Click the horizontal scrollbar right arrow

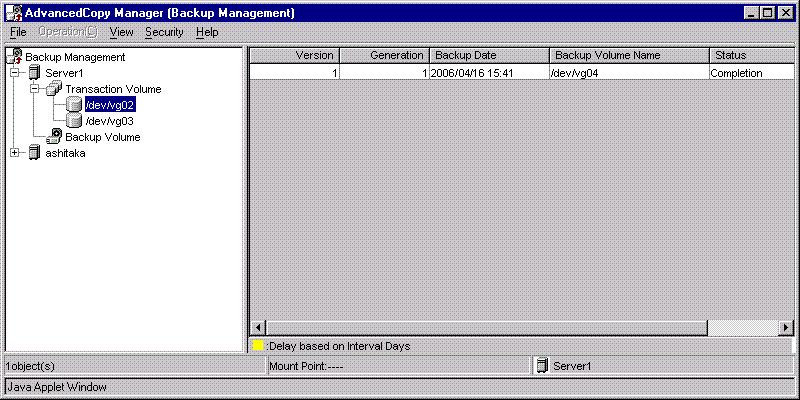pyautogui.click(x=786, y=328)
